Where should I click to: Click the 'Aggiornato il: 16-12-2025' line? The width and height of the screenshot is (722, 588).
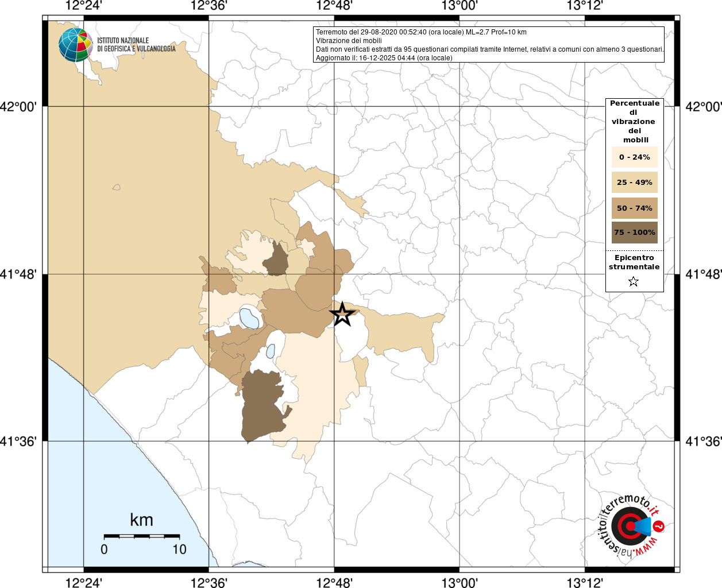(x=384, y=58)
